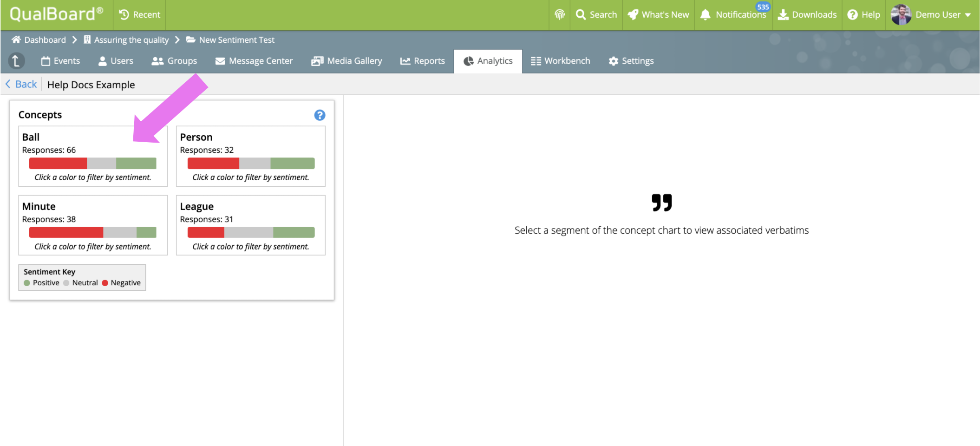Viewport: 980px width, 446px height.
Task: Switch to the Users tab
Action: coord(116,61)
